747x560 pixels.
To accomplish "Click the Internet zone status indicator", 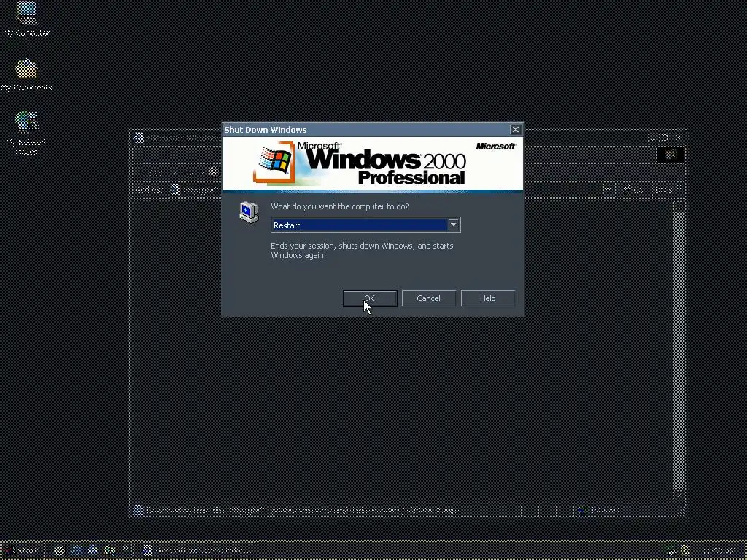I will 624,510.
